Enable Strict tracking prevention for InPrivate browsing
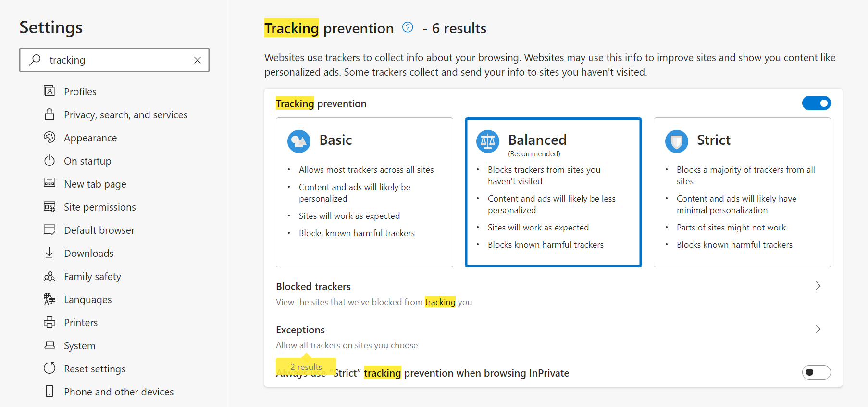 point(816,372)
